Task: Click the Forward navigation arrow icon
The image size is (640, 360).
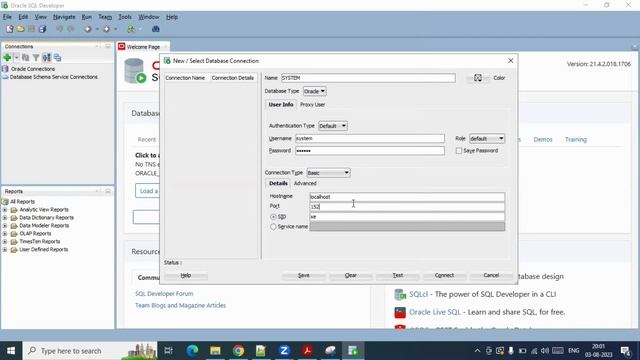Action: (x=107, y=29)
